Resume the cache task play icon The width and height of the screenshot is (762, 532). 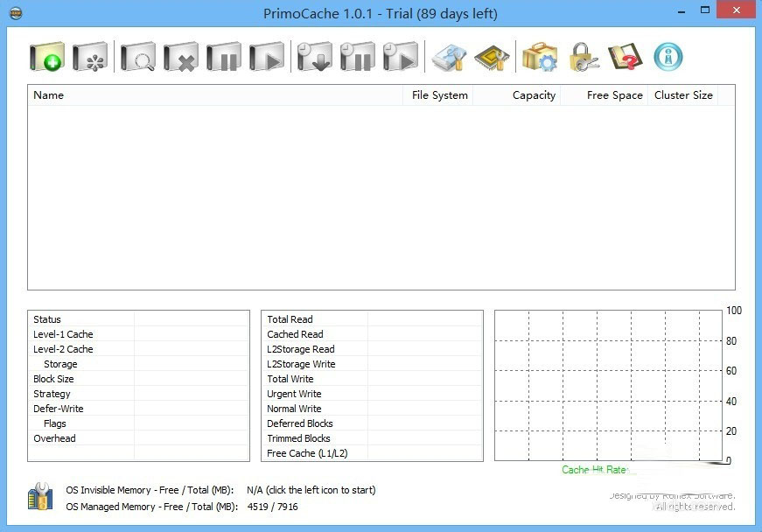tap(266, 57)
